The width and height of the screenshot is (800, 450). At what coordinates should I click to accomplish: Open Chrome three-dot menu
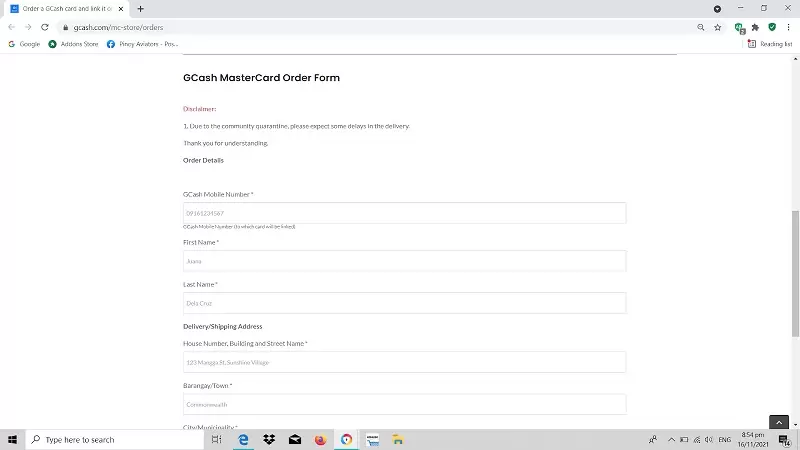[x=788, y=28]
